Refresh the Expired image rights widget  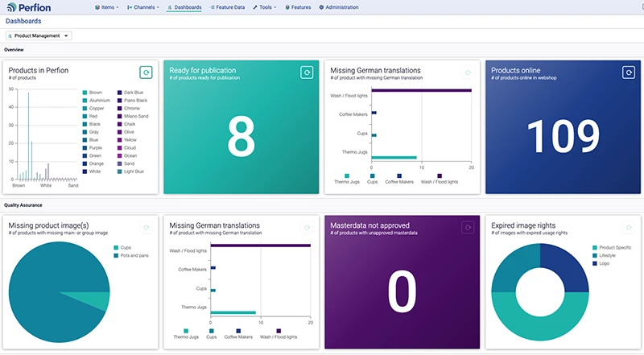click(x=629, y=228)
